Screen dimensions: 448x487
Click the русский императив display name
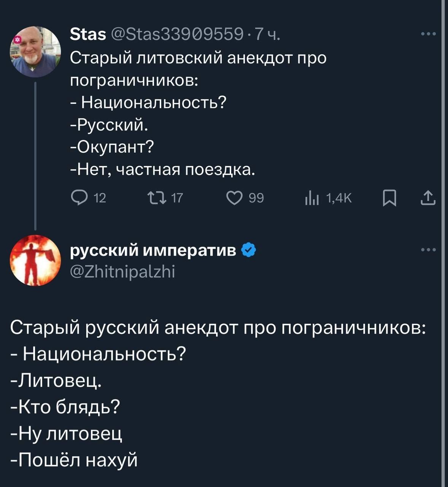(153, 251)
